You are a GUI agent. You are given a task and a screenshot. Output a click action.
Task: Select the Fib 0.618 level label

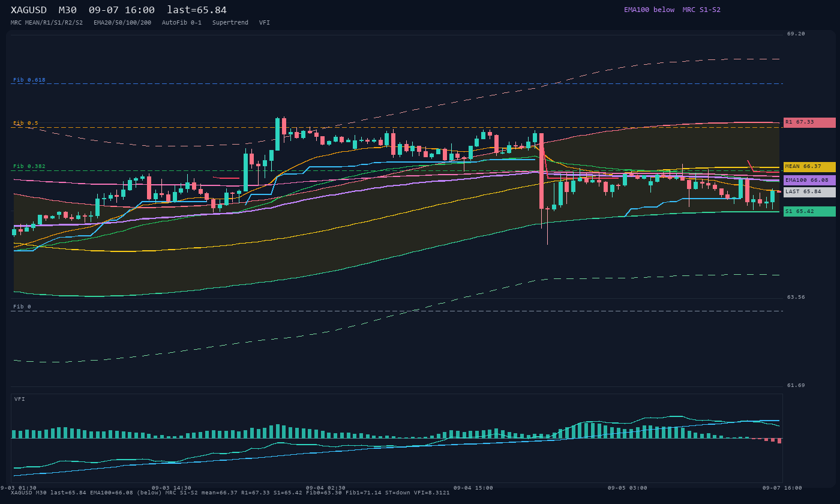(x=29, y=80)
